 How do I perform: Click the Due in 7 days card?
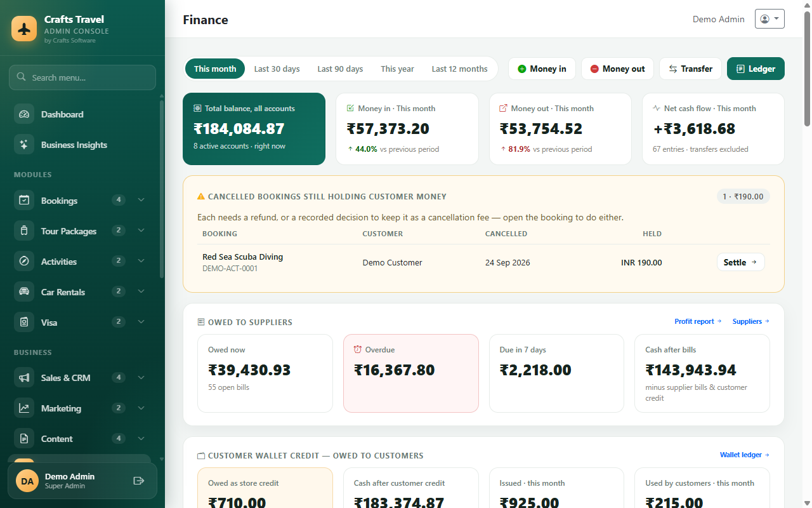tap(556, 373)
